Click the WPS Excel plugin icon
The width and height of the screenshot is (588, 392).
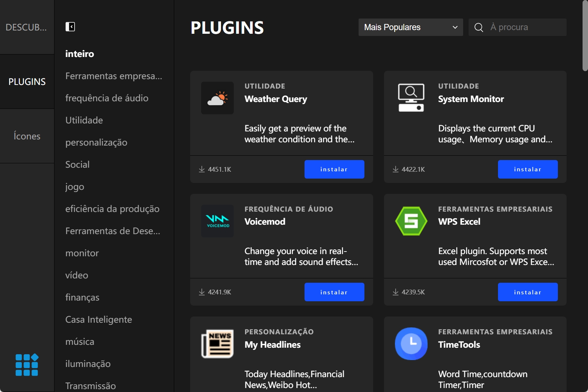pos(411,221)
